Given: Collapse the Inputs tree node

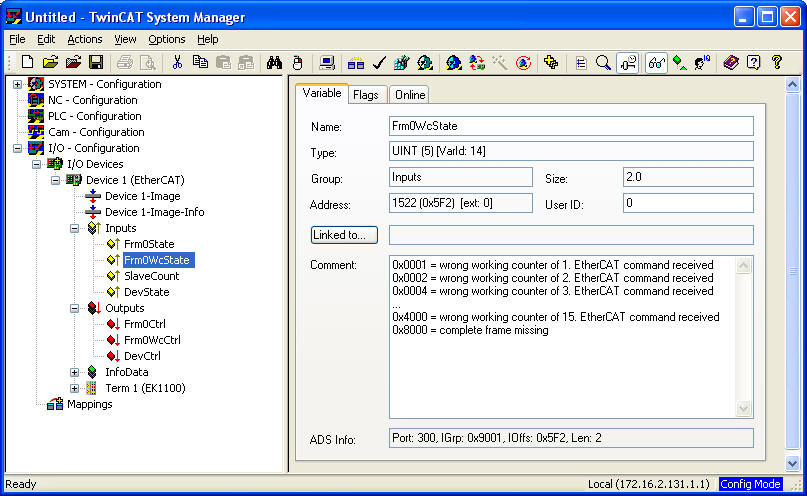Looking at the screenshot, I should point(75,228).
